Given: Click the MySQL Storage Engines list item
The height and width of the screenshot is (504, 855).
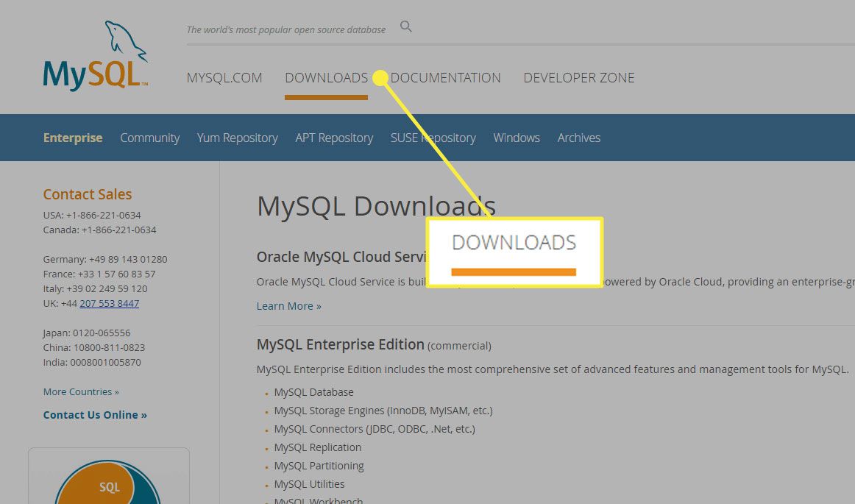Looking at the screenshot, I should click(383, 411).
